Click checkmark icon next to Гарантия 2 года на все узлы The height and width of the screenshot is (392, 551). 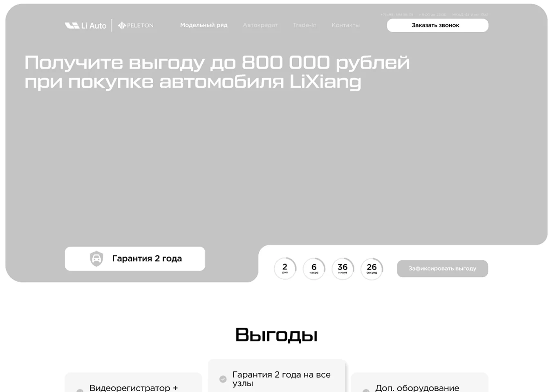point(223,379)
